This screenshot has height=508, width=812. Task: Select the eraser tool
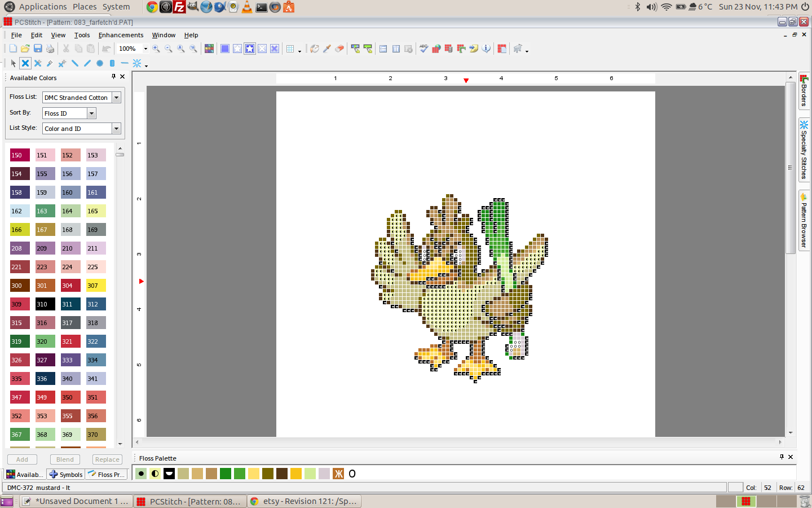point(339,49)
